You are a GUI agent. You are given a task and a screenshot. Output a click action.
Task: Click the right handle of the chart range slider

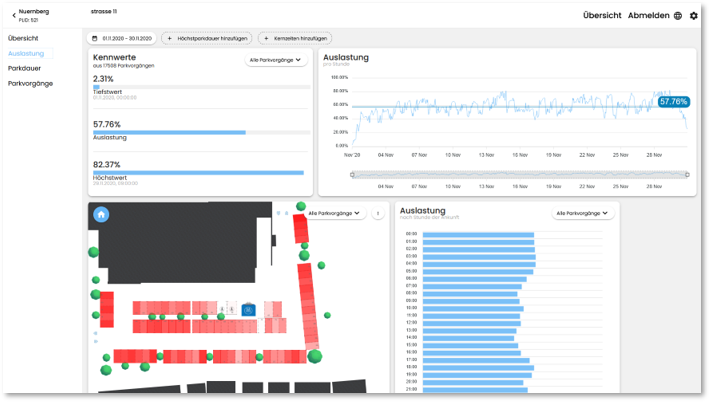tap(687, 175)
